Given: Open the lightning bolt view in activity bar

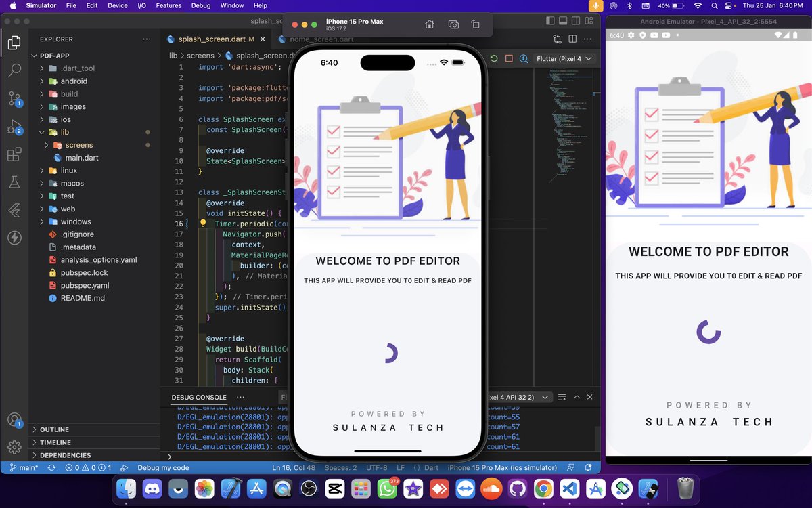Looking at the screenshot, I should (14, 238).
